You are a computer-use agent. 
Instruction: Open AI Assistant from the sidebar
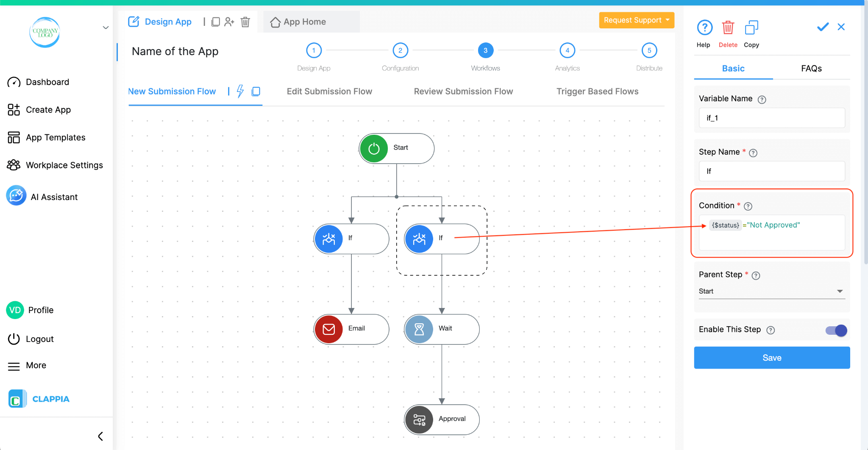[x=54, y=196]
